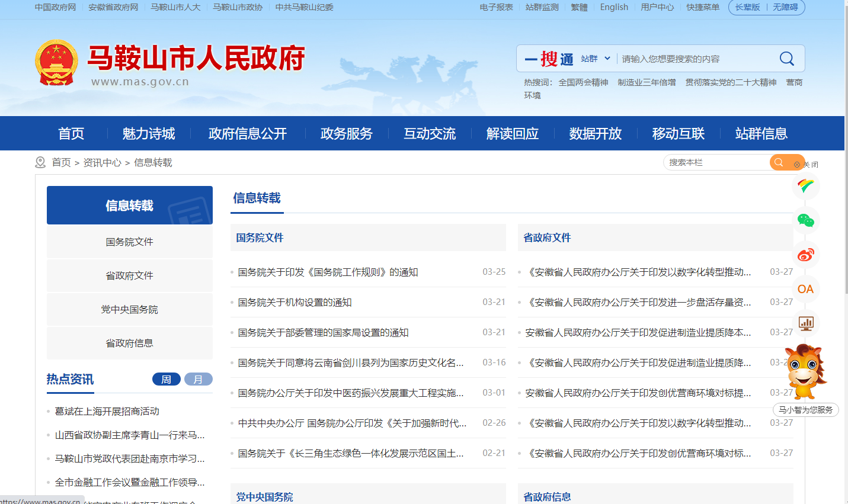Click the national emblem logo

[56, 62]
